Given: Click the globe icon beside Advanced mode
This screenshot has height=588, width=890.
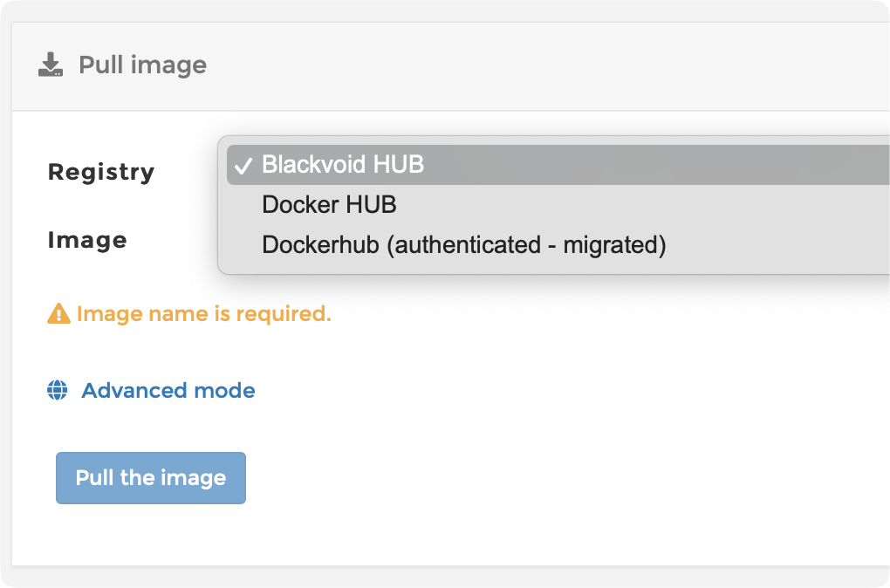Looking at the screenshot, I should 58,391.
